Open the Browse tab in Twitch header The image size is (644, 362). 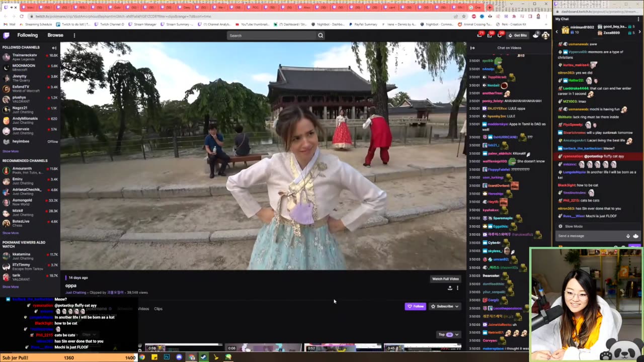[55, 35]
